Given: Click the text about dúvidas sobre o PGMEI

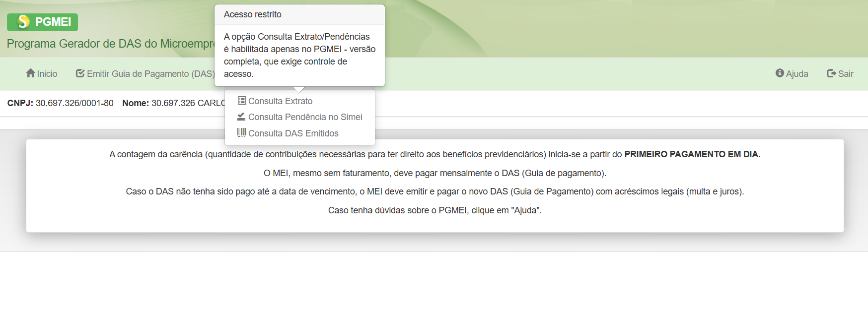Looking at the screenshot, I should tap(435, 210).
